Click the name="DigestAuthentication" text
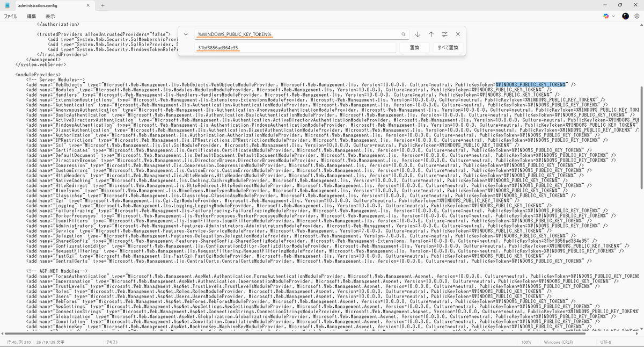This screenshot has height=347, width=644. pos(75,129)
